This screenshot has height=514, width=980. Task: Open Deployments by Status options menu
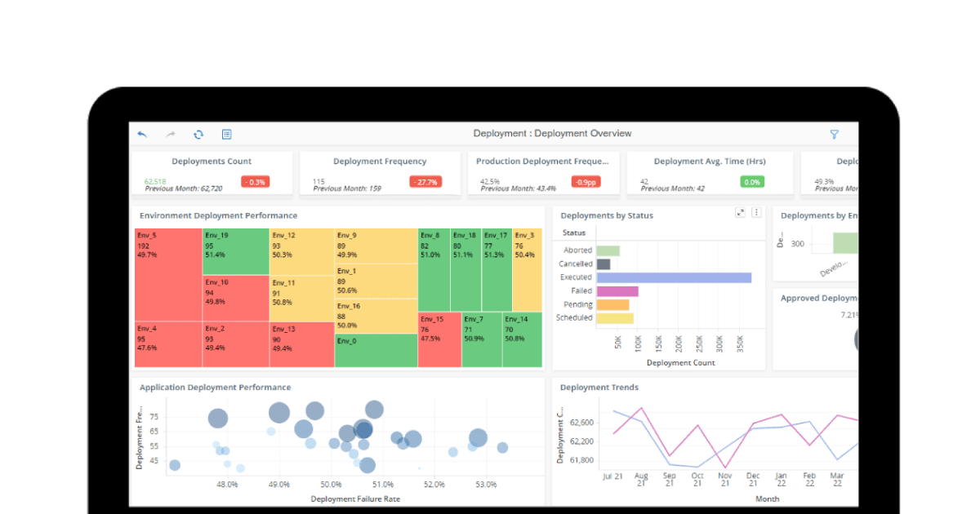[756, 212]
